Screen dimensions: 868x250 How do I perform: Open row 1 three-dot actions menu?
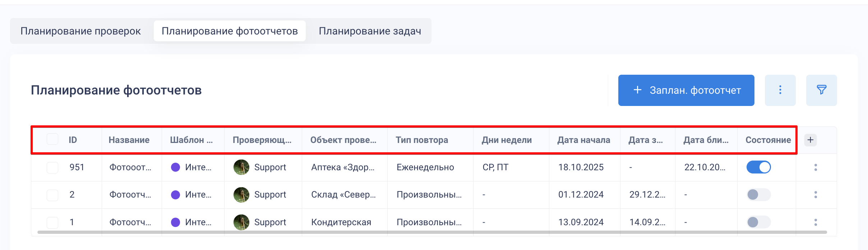(x=816, y=222)
